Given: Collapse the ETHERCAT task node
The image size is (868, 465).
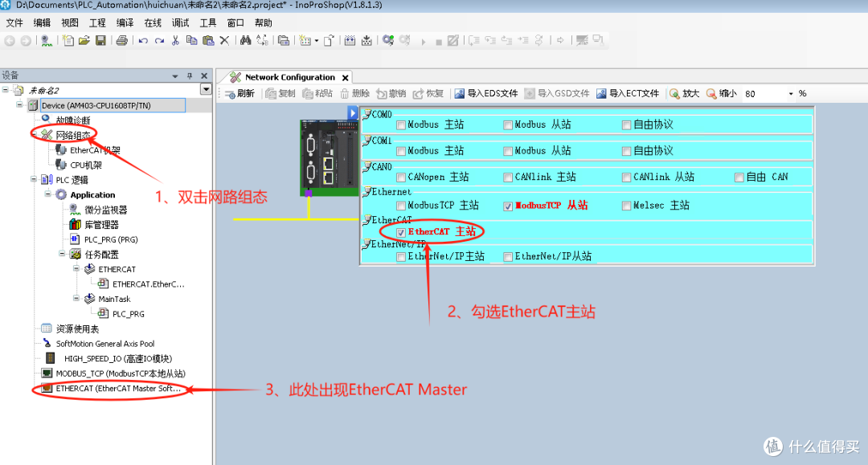Looking at the screenshot, I should tap(76, 269).
